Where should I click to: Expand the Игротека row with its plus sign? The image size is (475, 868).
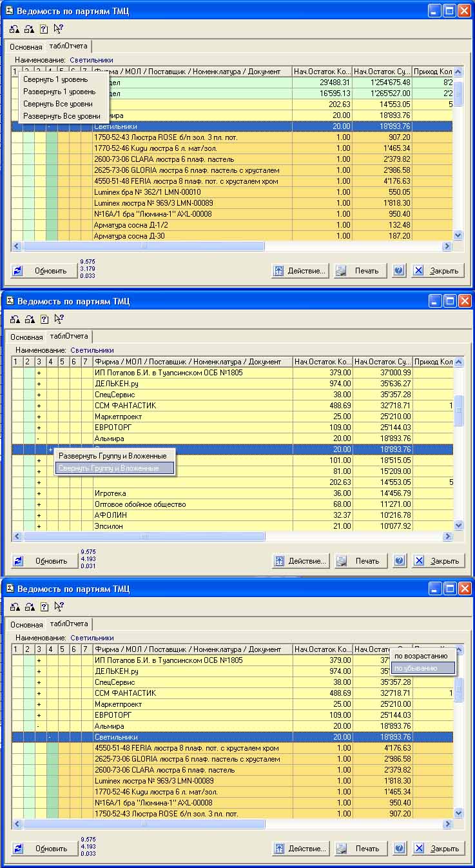[39, 493]
